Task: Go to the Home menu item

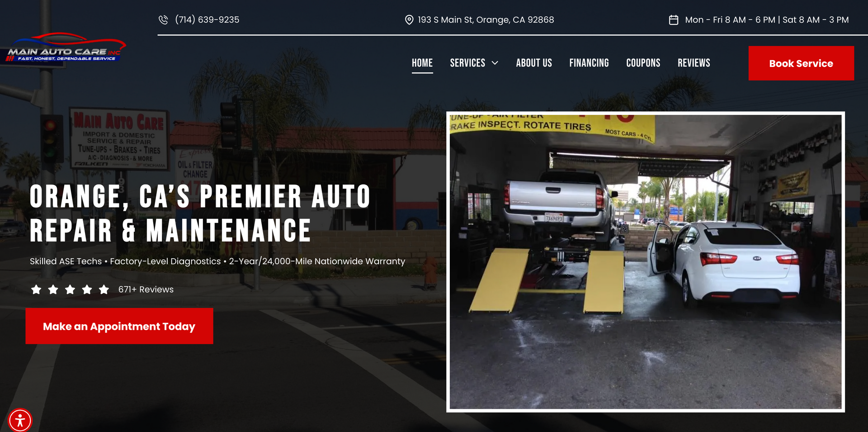Action: 422,63
